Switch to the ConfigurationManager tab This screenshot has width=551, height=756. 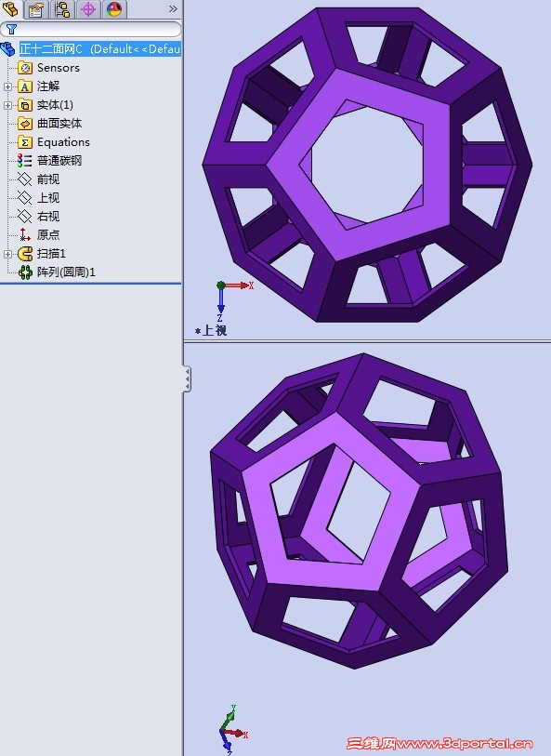(62, 8)
